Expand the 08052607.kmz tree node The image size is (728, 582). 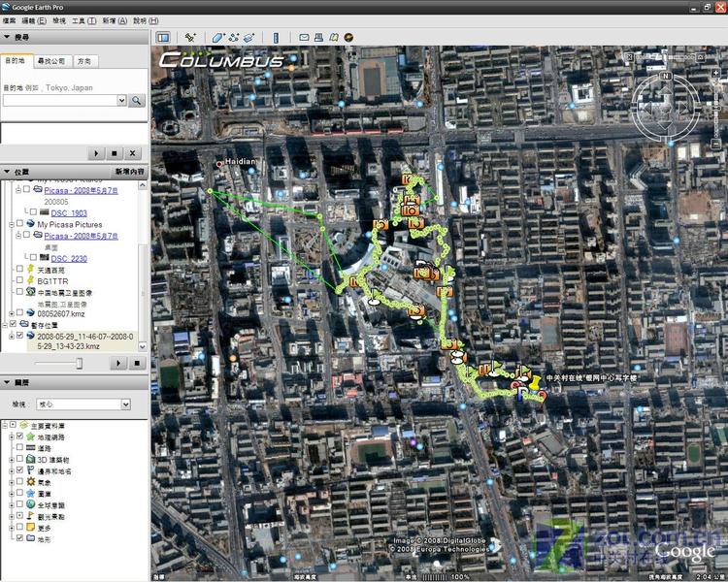point(12,313)
